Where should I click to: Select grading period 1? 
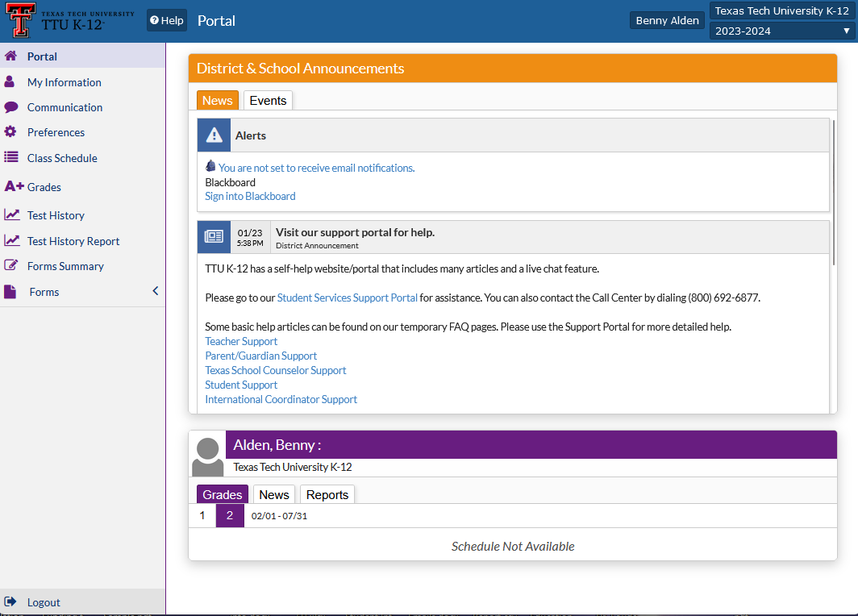(202, 515)
